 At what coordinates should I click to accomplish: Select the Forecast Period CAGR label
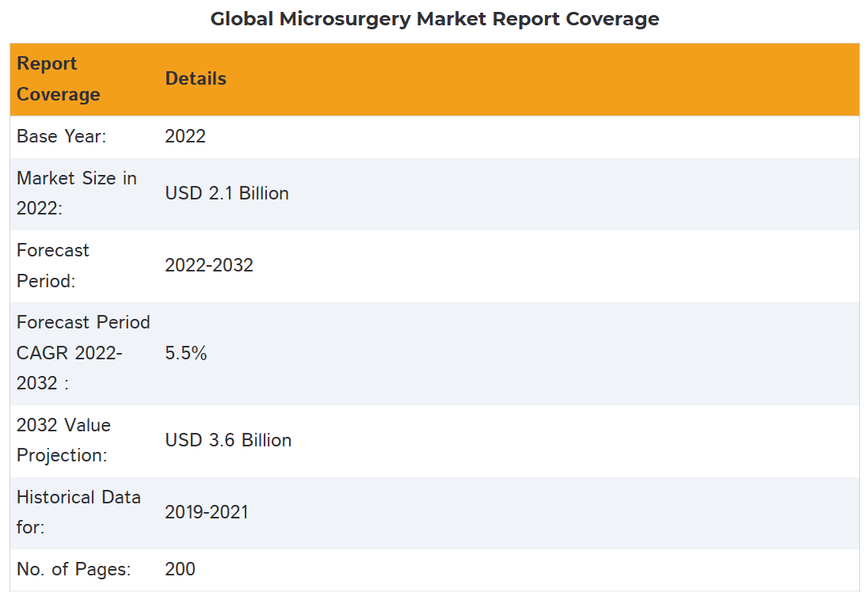coord(82,353)
